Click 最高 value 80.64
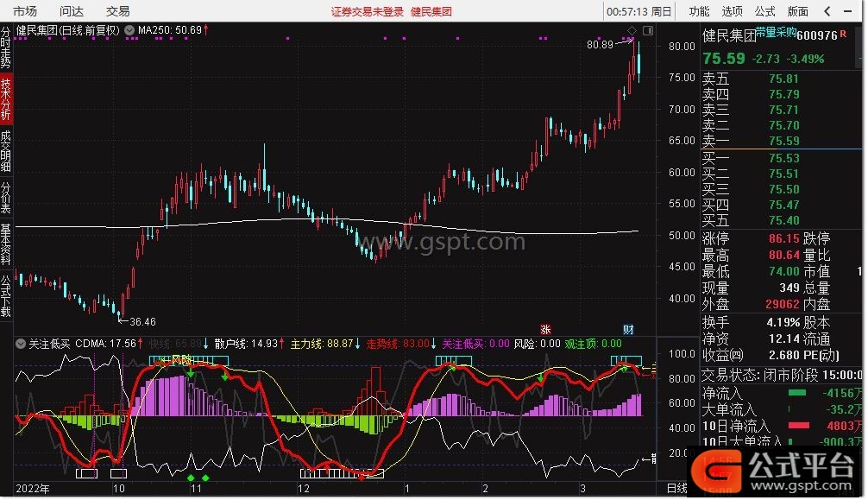The width and height of the screenshot is (868, 500). click(783, 256)
